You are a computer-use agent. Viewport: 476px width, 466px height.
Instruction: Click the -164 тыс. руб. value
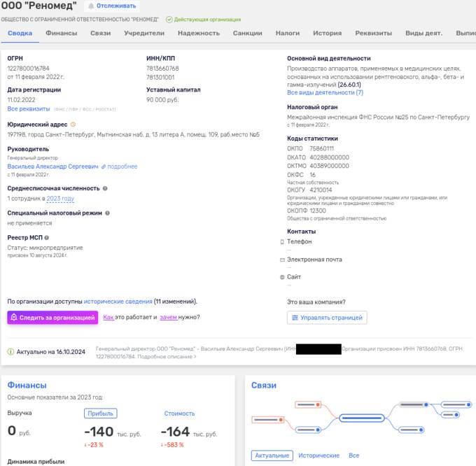point(189,432)
